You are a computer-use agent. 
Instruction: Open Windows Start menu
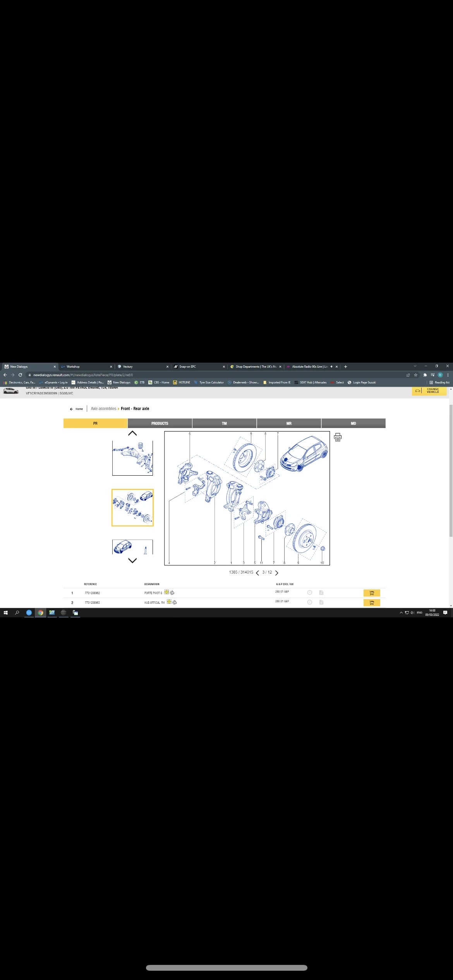coord(5,613)
